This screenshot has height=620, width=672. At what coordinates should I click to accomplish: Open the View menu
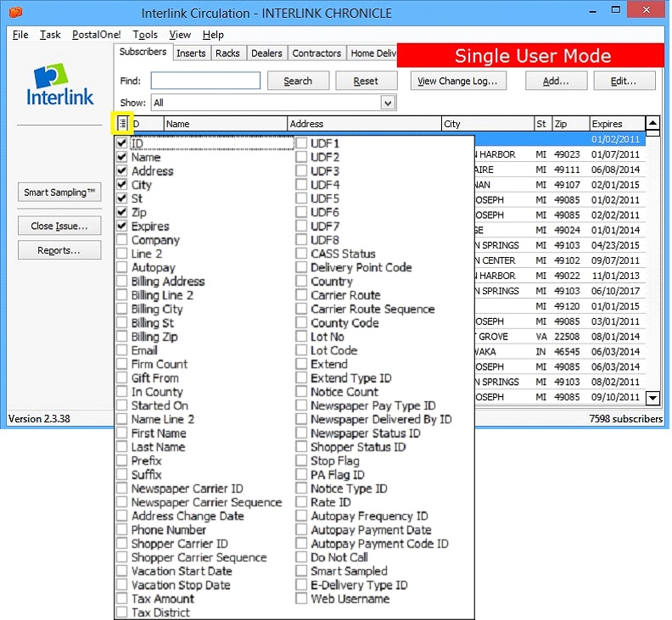(x=180, y=35)
